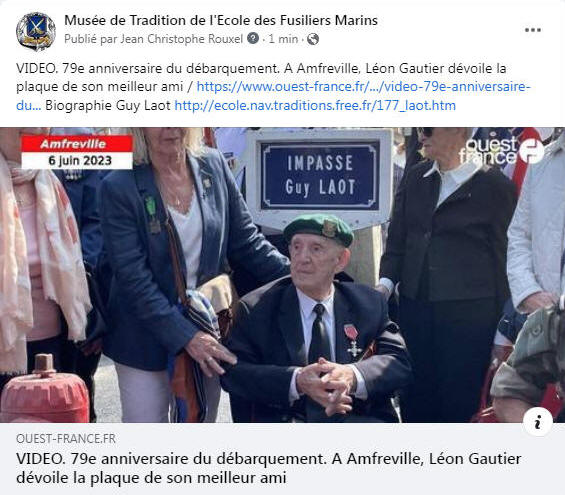The width and height of the screenshot is (565, 495).
Task: Click the question mark icon beside Rouxel
Action: point(253,38)
